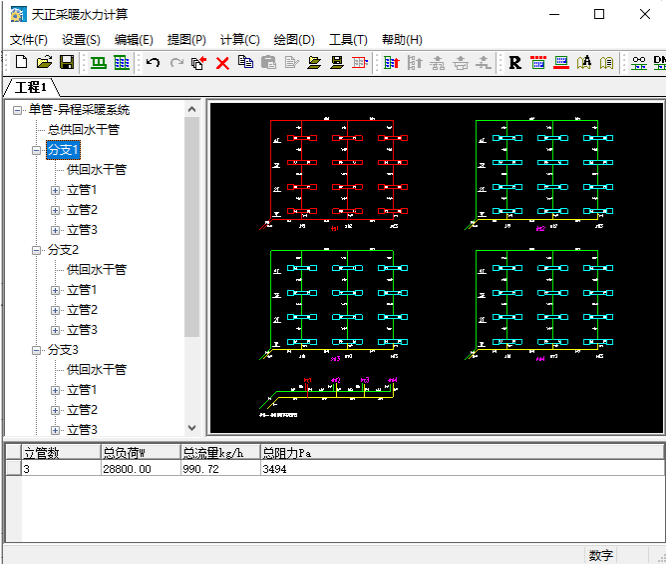Click the New file icon

tap(20, 63)
